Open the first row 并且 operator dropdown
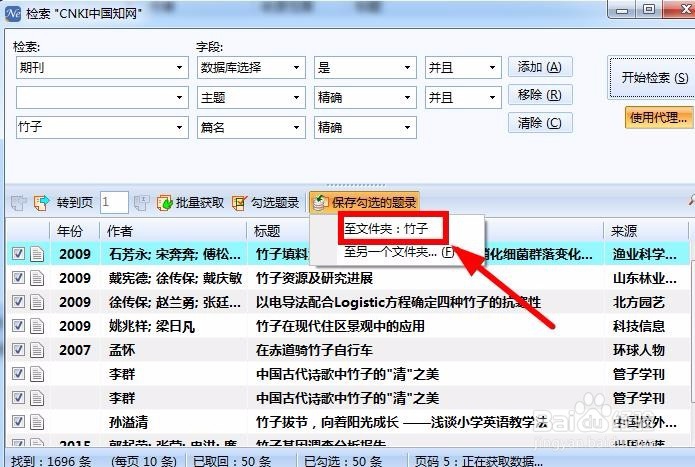 click(x=492, y=68)
